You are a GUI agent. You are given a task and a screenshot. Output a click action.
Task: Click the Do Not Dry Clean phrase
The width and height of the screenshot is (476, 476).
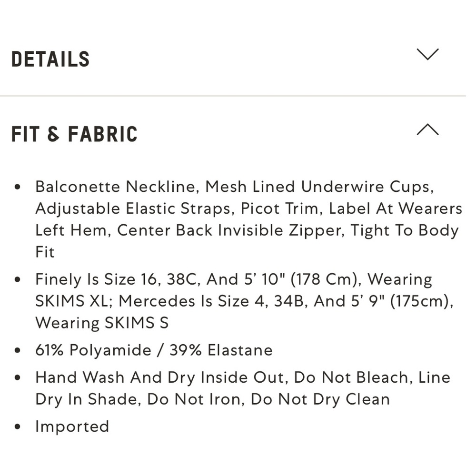click(x=320, y=399)
